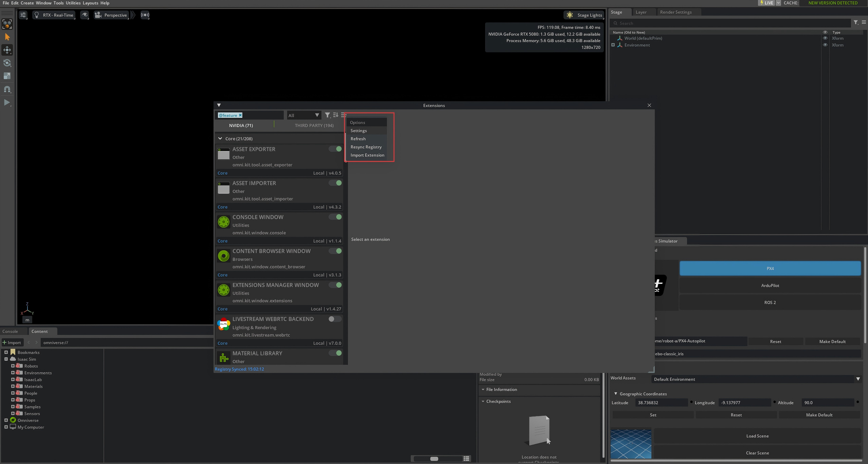Select the PX4 backend button
Screen dimensions: 868x464
click(770, 268)
